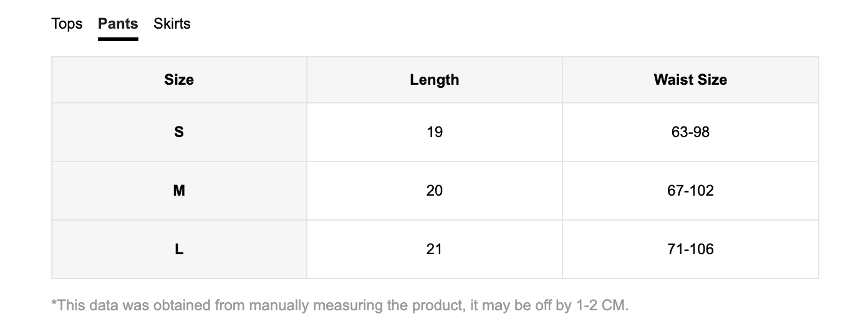Click length value 20 for size M

tap(435, 191)
